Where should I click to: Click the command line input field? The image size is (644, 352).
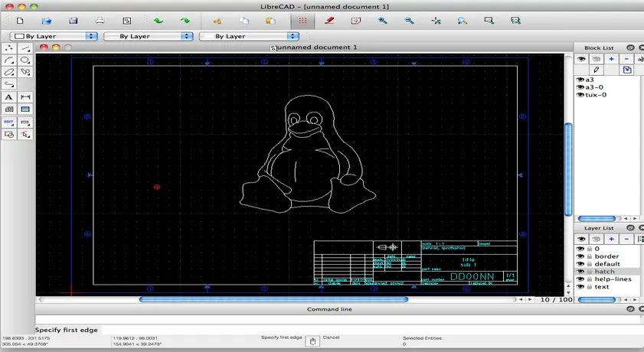tap(339, 320)
